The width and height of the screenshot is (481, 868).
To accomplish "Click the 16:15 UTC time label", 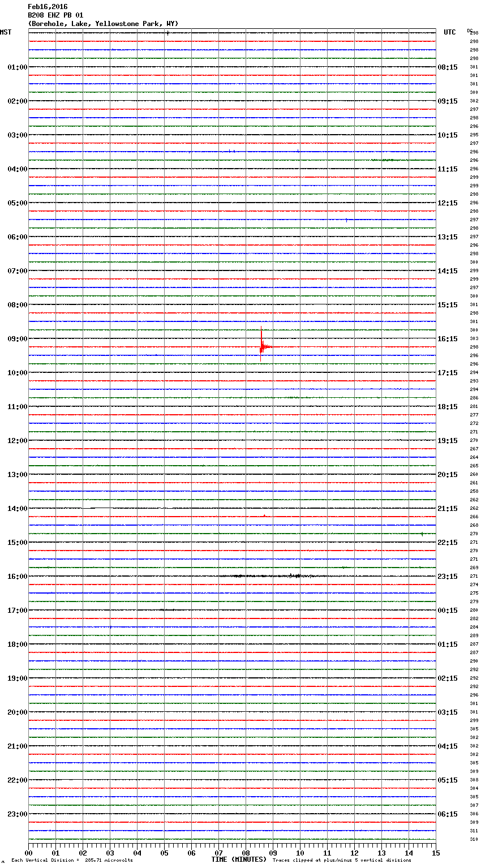I will click(x=448, y=339).
